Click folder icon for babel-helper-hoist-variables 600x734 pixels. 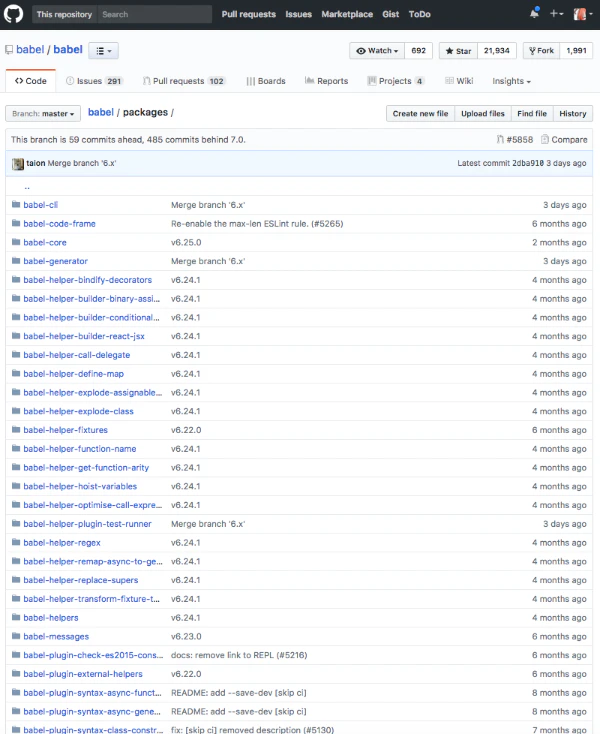coord(16,485)
